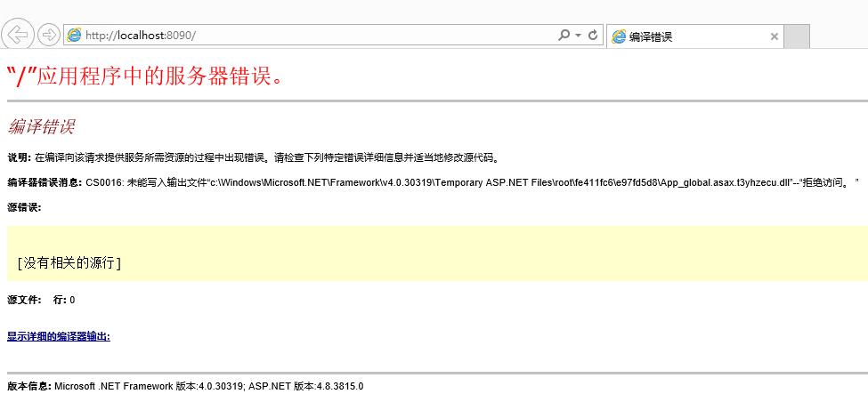
Task: Open a new tab with the blank tab button
Action: [797, 36]
